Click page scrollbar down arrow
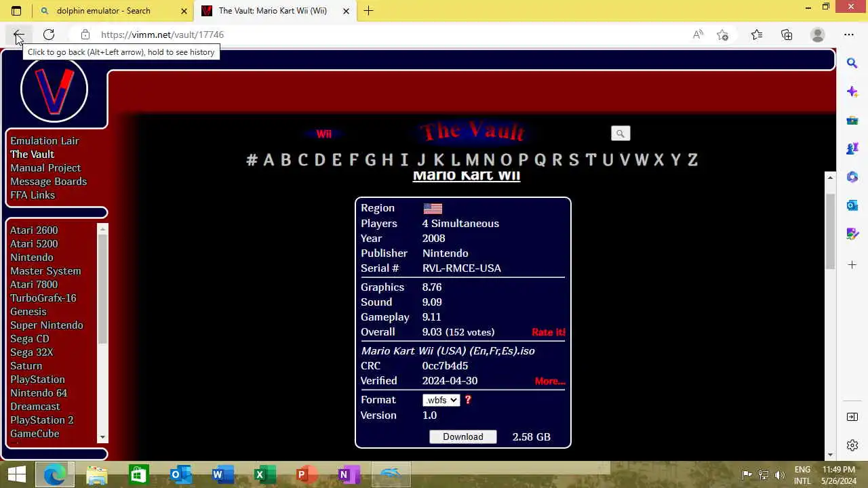Image resolution: width=868 pixels, height=488 pixels. coord(831,454)
